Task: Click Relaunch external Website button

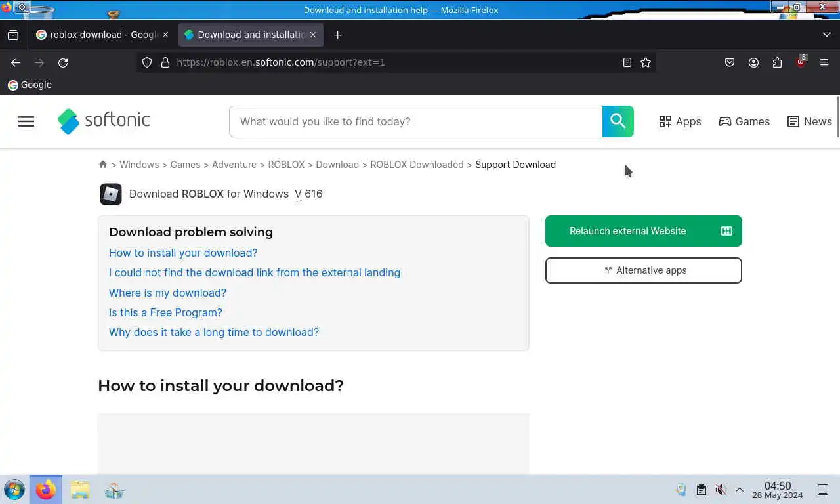Action: pos(644,231)
